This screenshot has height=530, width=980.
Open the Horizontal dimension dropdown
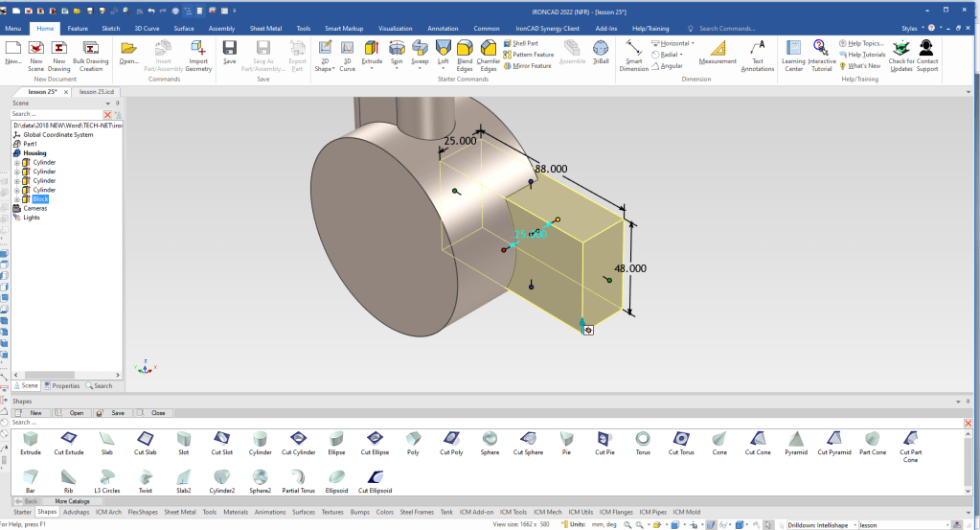tap(695, 44)
